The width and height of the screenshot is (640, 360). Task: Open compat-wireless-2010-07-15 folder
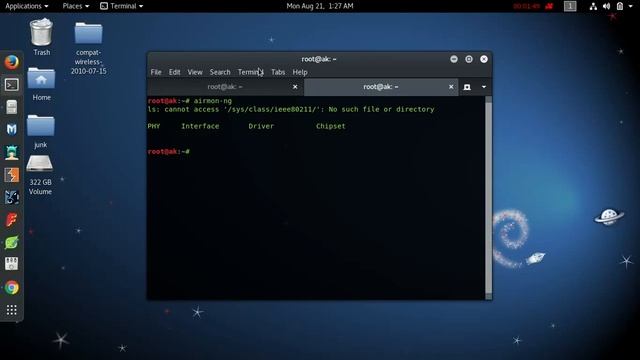(89, 48)
